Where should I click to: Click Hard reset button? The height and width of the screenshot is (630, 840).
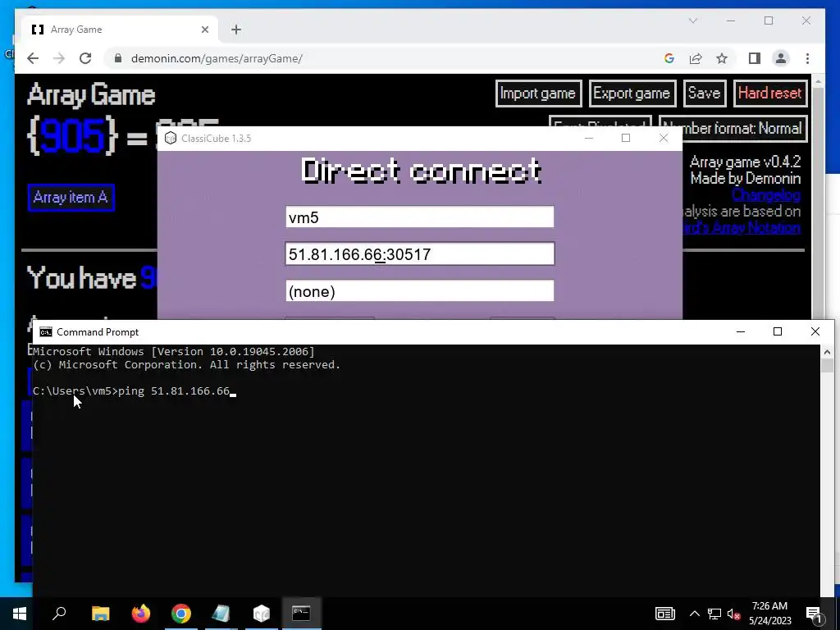point(769,94)
